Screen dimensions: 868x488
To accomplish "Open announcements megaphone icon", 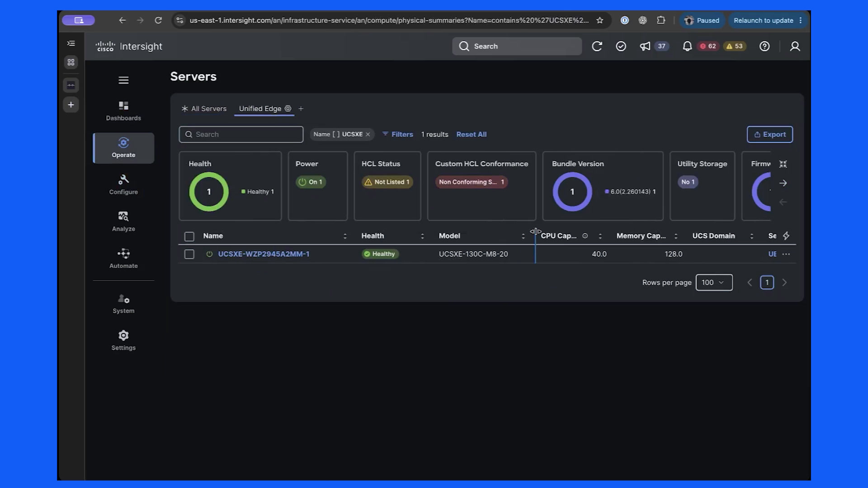I will point(645,46).
